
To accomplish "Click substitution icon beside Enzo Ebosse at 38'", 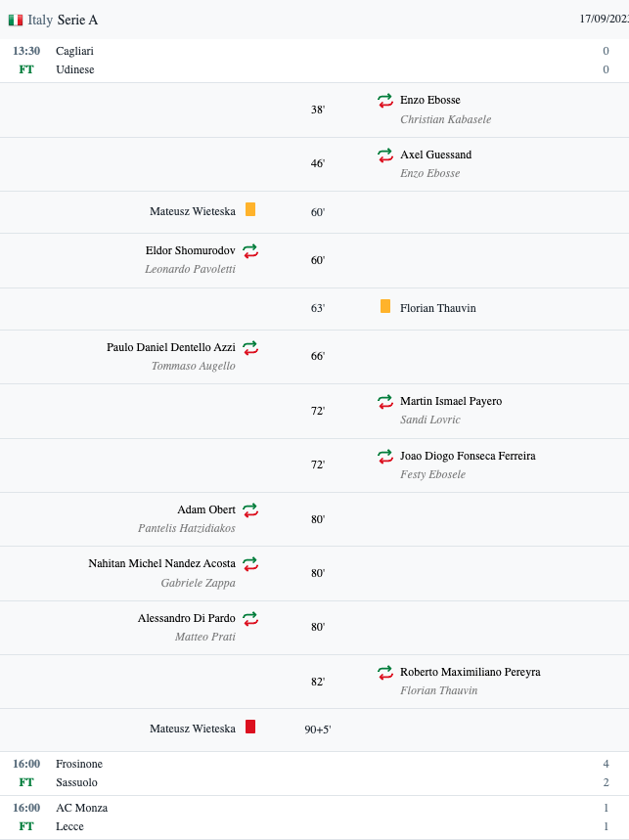I will point(385,100).
